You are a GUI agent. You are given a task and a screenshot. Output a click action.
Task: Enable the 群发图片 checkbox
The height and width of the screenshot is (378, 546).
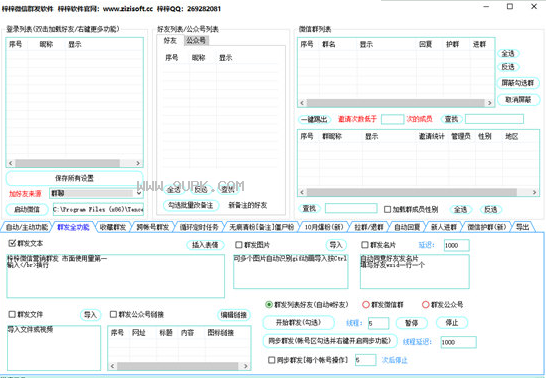(239, 245)
